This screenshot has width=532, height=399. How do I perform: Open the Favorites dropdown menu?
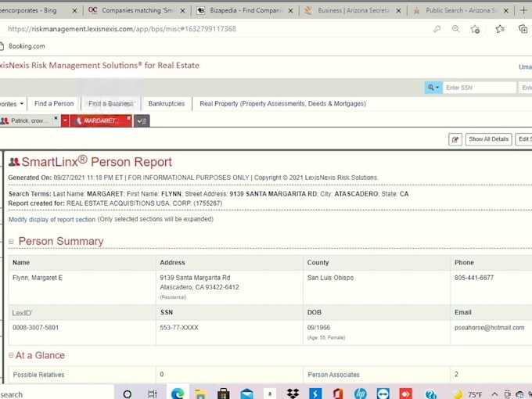point(13,104)
